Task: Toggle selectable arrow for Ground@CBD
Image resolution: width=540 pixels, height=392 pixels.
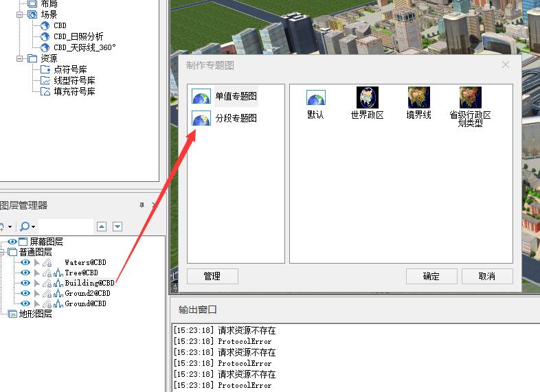Action: tap(37, 304)
